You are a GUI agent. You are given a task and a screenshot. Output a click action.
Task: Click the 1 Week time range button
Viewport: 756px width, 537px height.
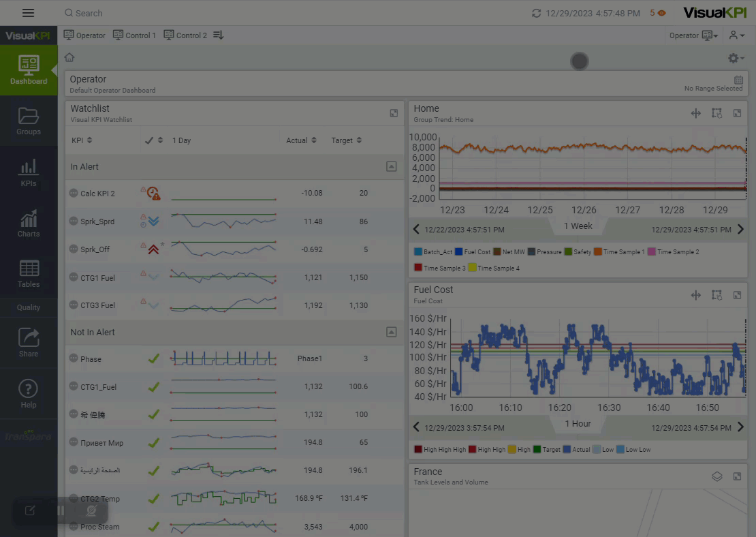pos(578,226)
